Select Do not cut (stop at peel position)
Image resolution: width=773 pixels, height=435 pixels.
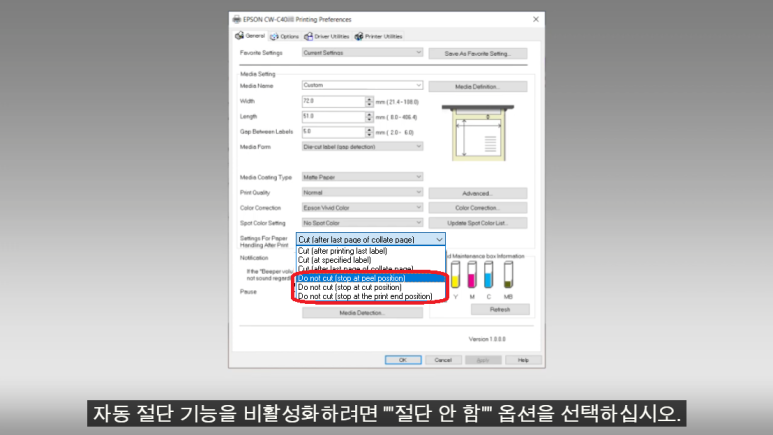coord(371,278)
